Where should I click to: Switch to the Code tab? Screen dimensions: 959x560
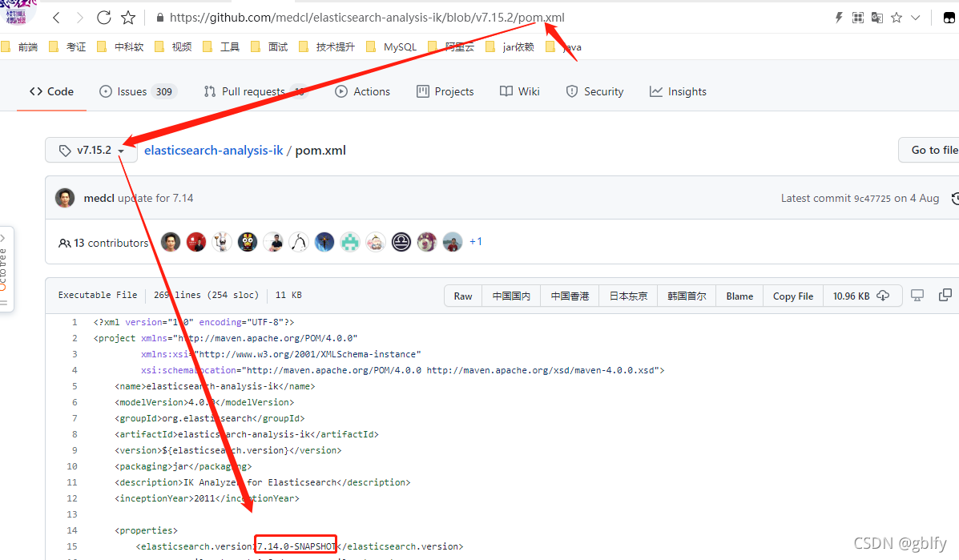[x=51, y=91]
